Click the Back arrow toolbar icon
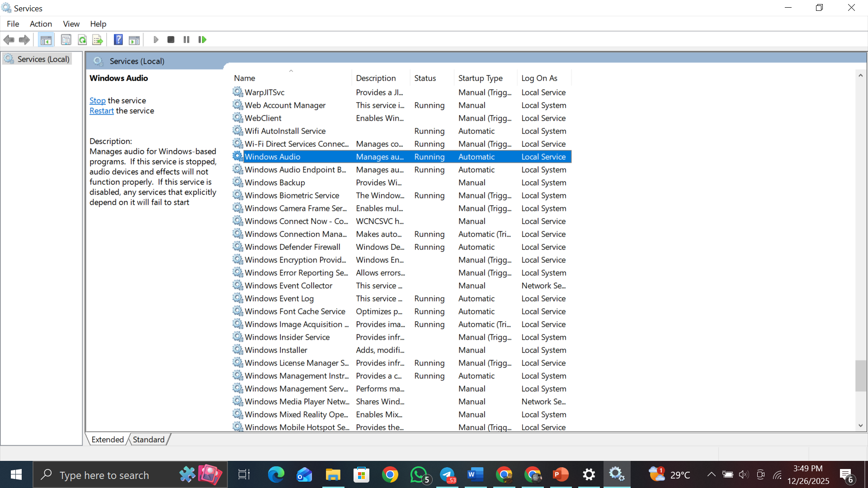The image size is (868, 488). [x=9, y=40]
